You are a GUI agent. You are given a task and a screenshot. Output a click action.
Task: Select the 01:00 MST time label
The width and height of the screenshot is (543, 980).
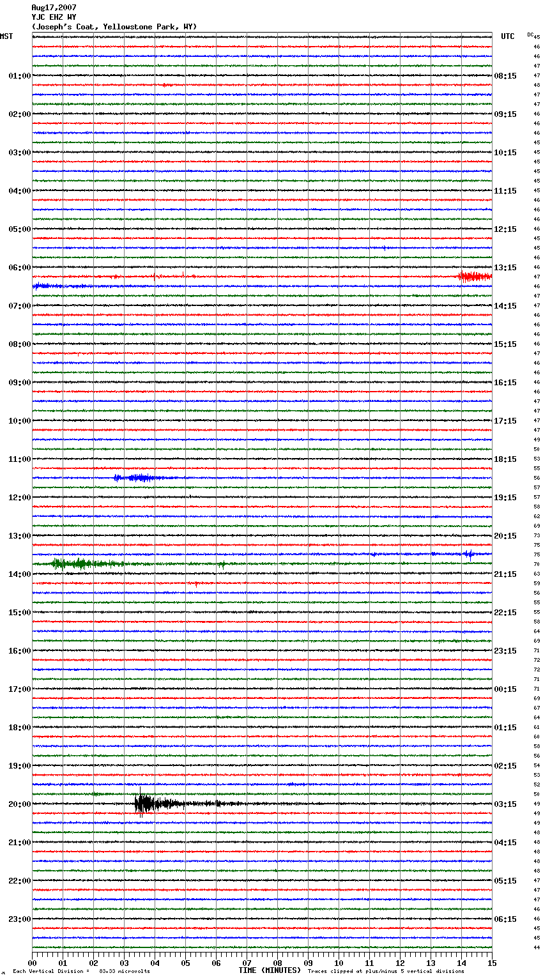tap(20, 76)
